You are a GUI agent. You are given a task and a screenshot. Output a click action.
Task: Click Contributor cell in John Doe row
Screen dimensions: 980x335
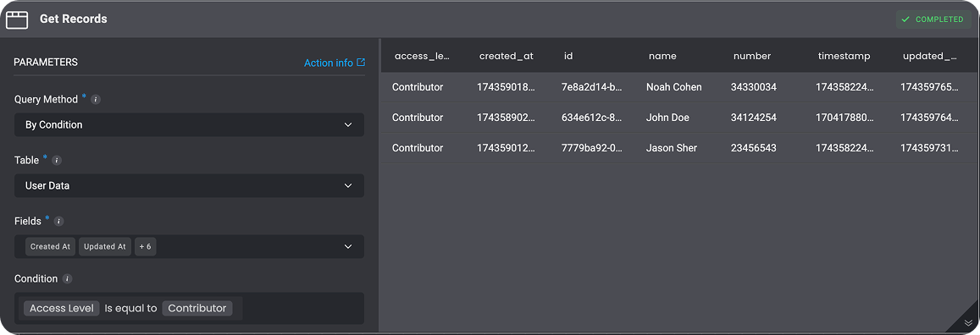pos(418,118)
